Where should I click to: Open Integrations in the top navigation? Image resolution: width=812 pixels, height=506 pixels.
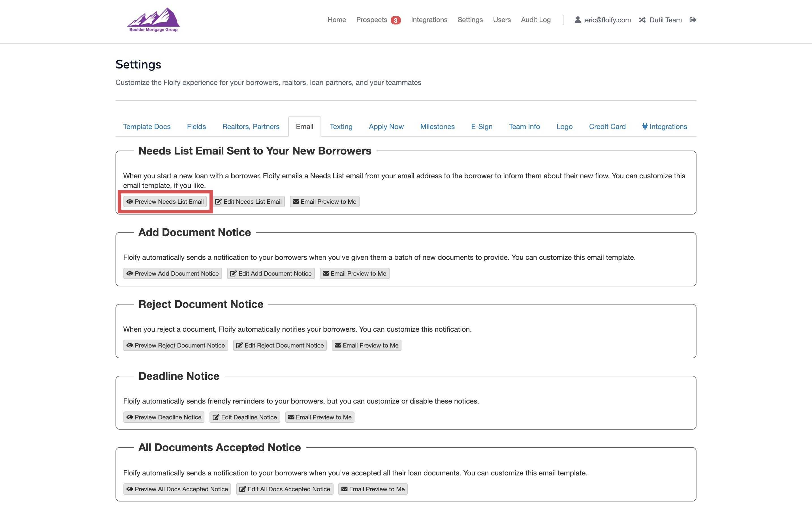point(429,20)
